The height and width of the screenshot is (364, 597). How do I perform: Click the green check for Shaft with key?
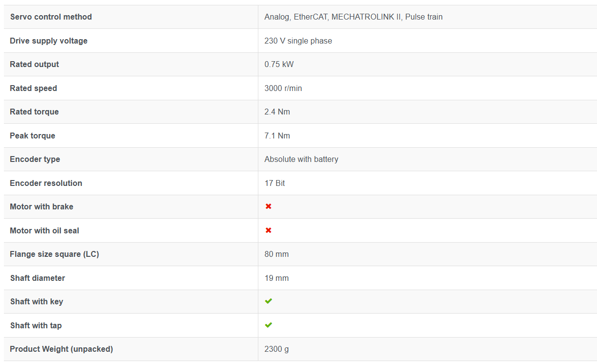[x=268, y=301]
